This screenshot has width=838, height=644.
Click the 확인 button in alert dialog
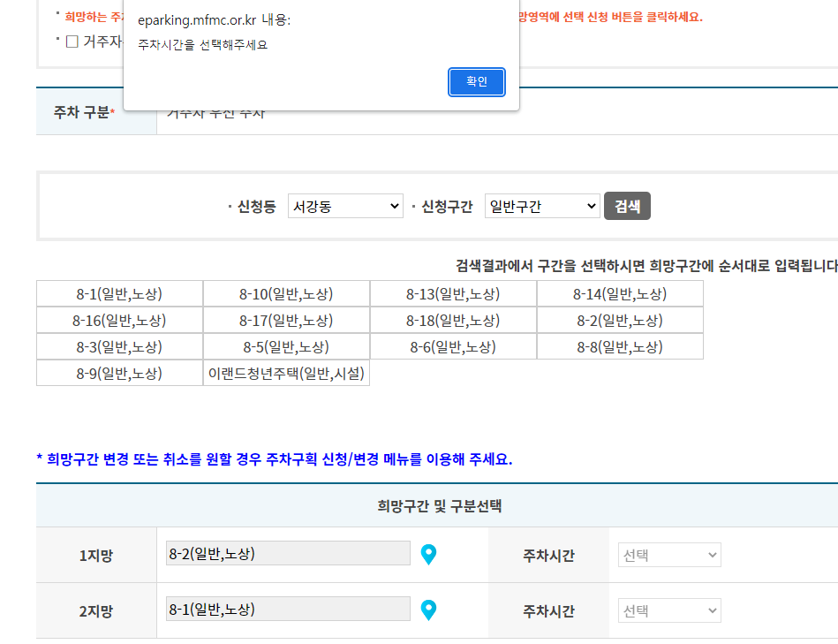(x=476, y=82)
